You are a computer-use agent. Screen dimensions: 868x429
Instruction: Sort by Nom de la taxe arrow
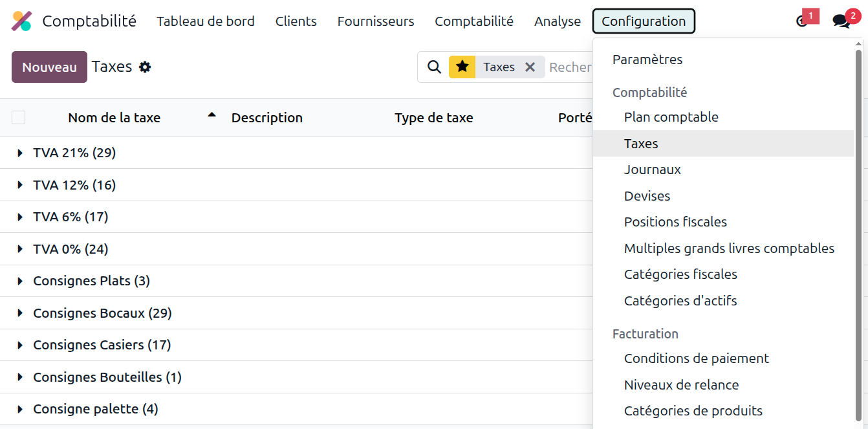[x=212, y=115]
